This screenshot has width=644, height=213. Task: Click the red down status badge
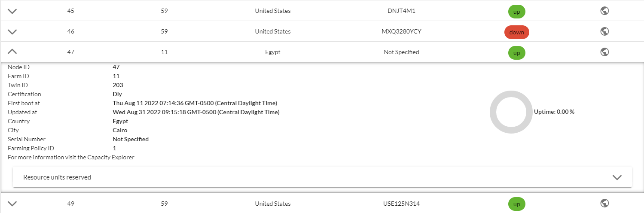click(517, 32)
